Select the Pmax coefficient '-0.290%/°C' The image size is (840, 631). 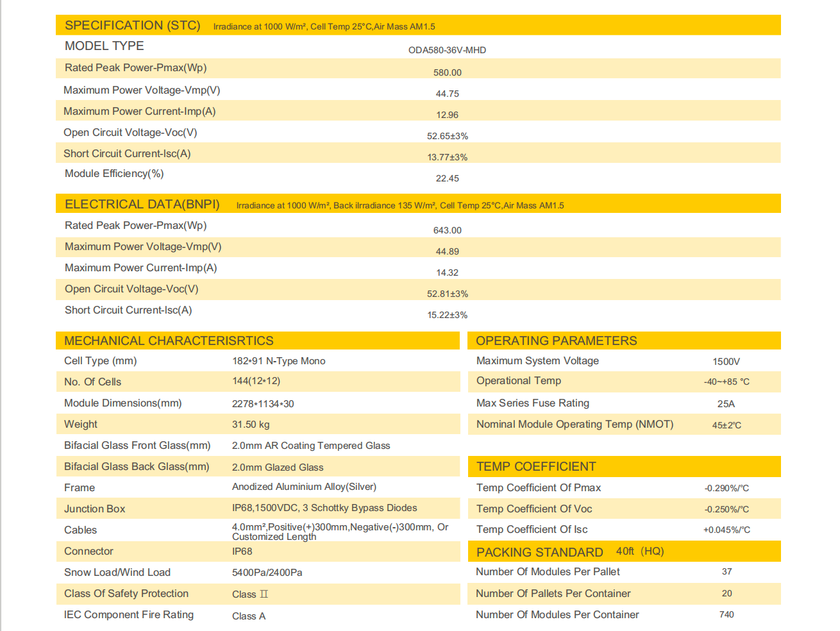(727, 488)
